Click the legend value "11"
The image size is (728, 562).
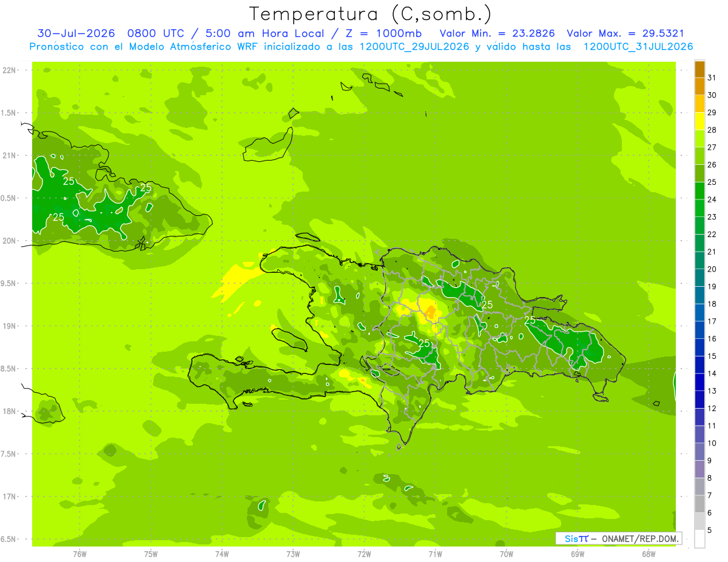click(712, 426)
